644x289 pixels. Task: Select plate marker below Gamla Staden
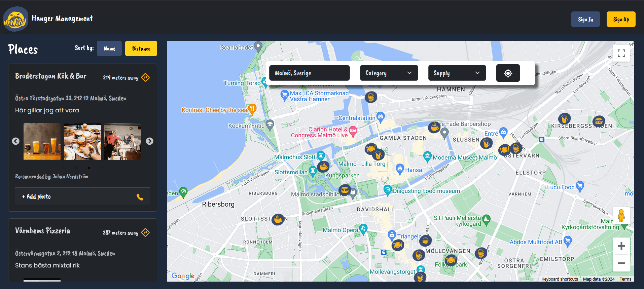[371, 148]
